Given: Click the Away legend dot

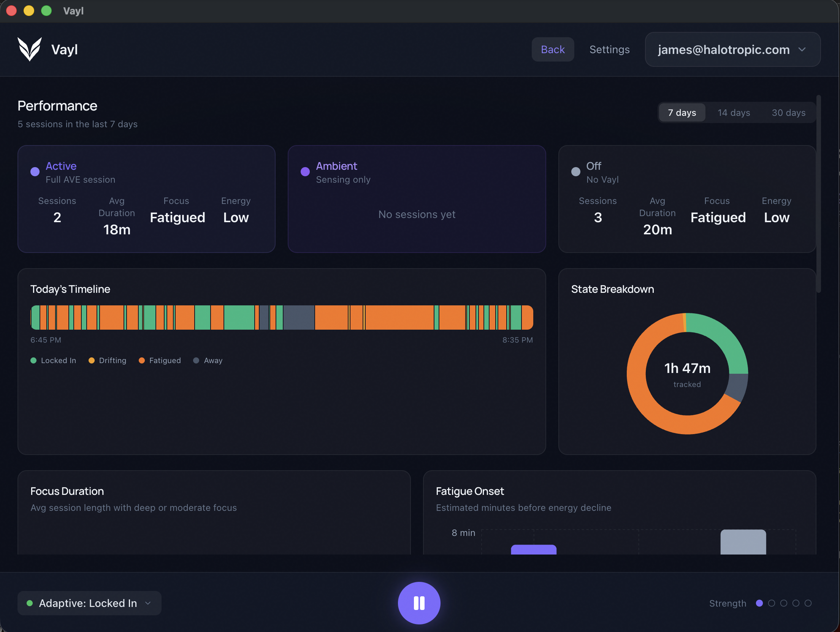Looking at the screenshot, I should [x=196, y=360].
